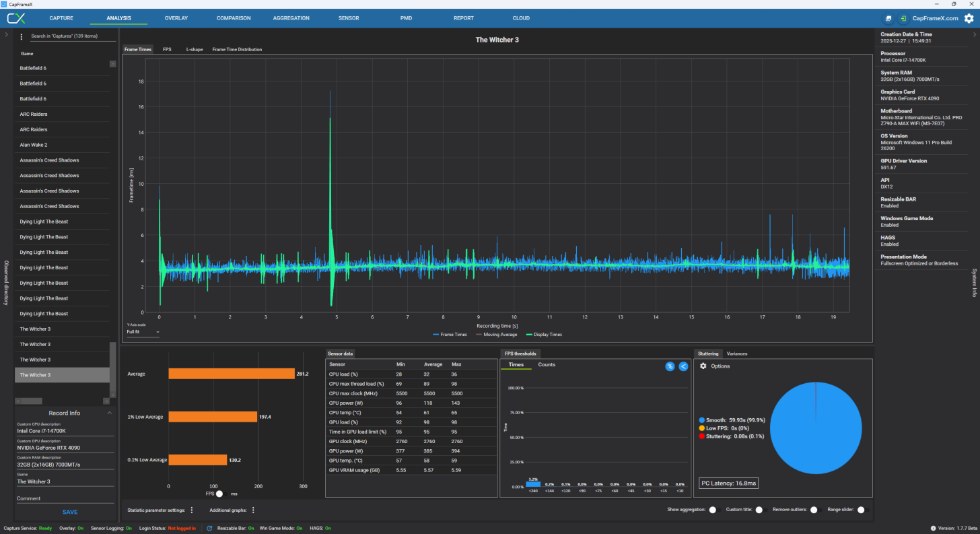This screenshot has width=980, height=534.
Task: Expand the Observed directory panel chevron
Action: click(6, 34)
